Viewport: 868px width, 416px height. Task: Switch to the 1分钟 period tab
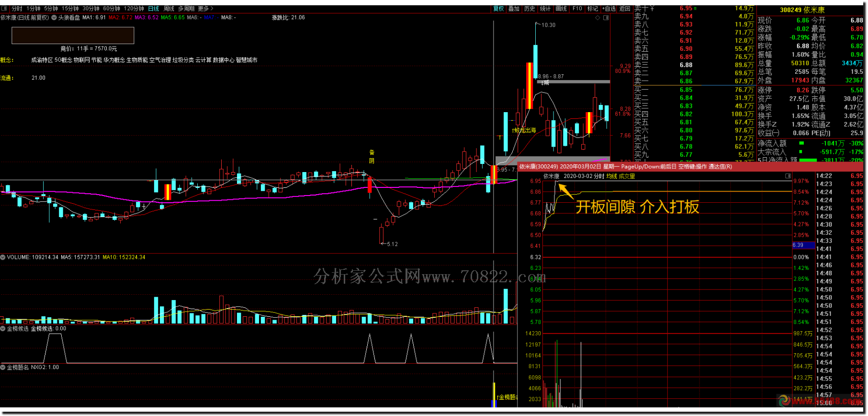click(x=34, y=9)
